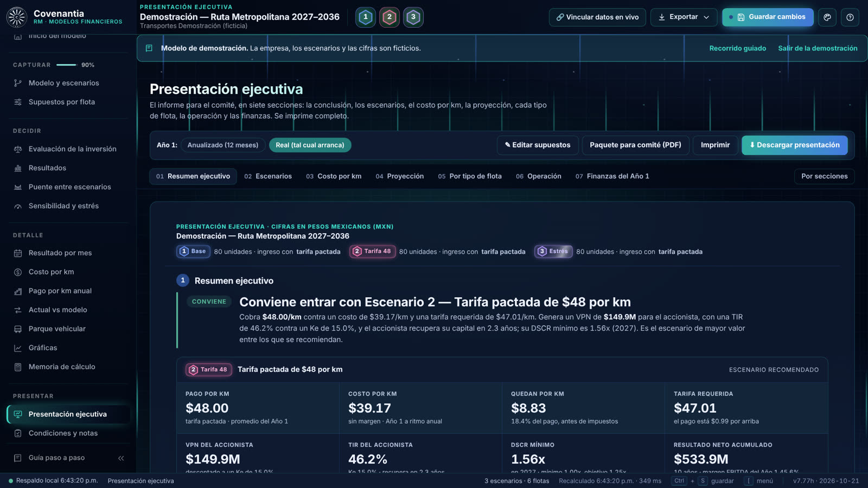Click the Sensibilidad y estrés gauge icon

coord(18,206)
